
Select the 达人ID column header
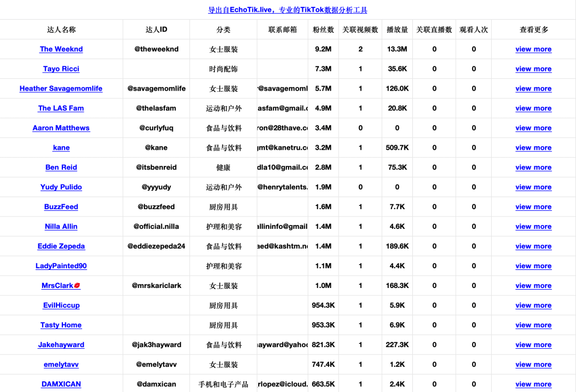(156, 29)
